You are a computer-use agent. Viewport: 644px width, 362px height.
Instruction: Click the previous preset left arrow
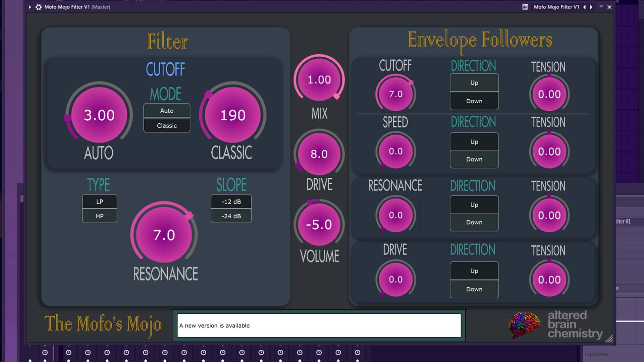[584, 7]
